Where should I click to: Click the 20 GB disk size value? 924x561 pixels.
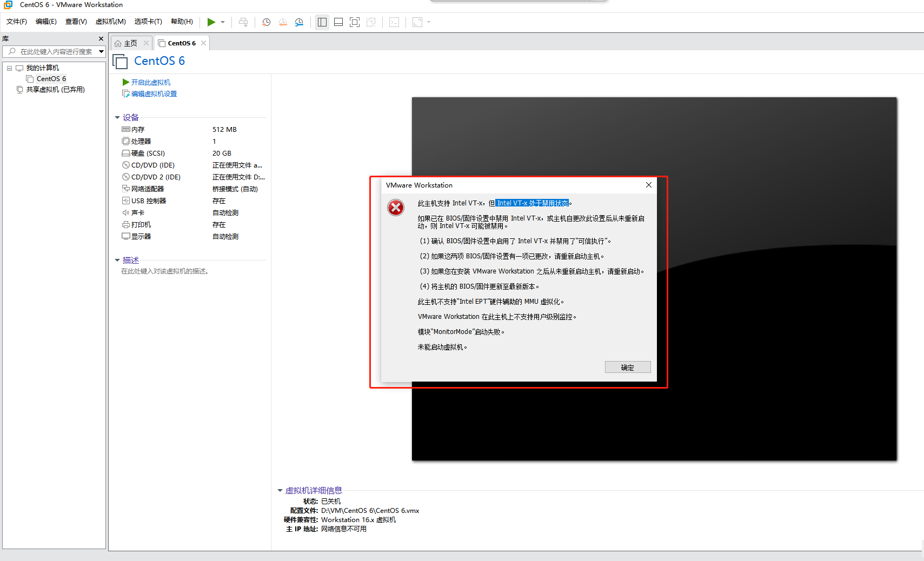click(222, 153)
